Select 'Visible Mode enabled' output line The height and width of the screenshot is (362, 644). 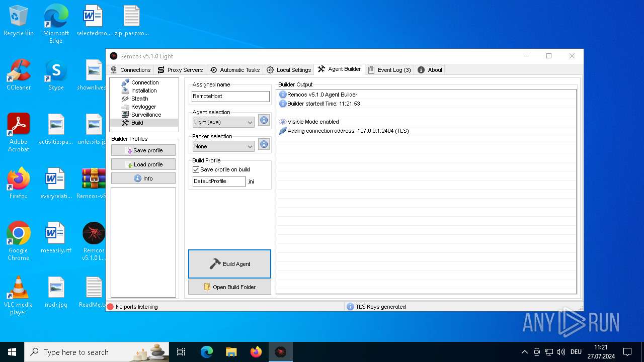click(426, 122)
